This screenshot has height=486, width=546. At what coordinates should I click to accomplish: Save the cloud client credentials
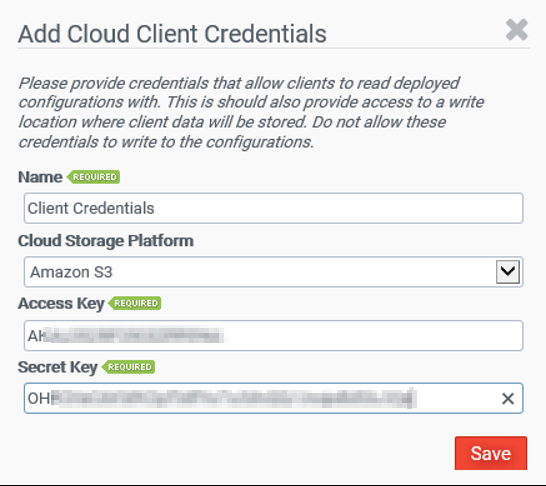click(x=491, y=453)
